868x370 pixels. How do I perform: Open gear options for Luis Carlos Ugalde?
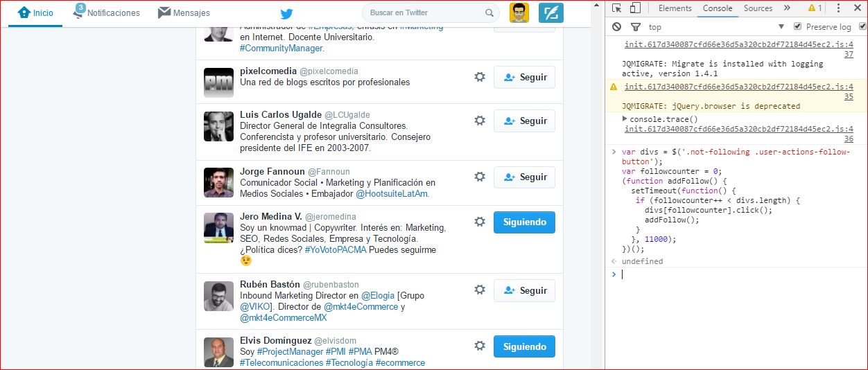pos(479,121)
